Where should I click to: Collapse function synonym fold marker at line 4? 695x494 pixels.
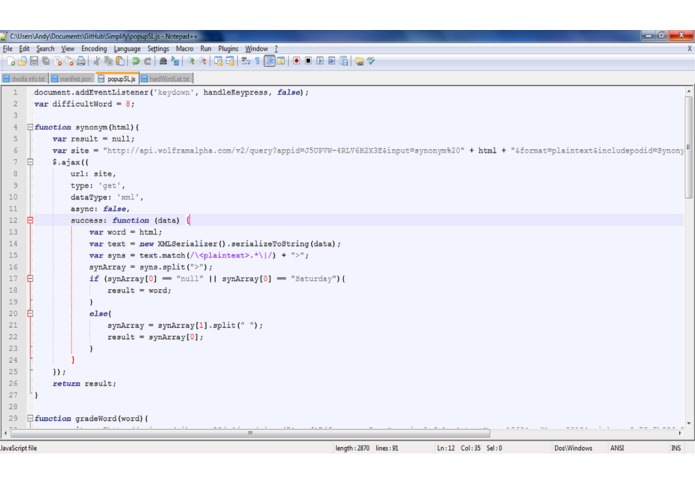[x=30, y=127]
